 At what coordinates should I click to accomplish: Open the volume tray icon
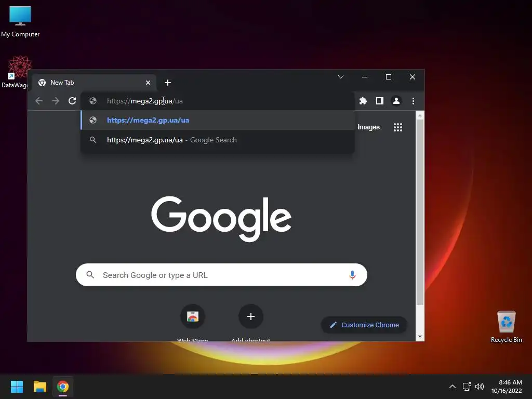pos(480,387)
